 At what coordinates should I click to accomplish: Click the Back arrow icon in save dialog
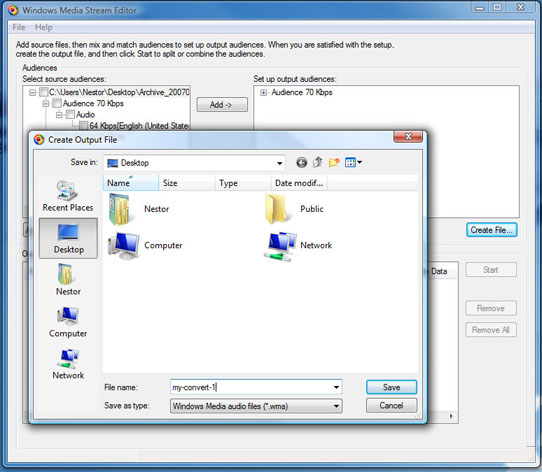coord(301,162)
